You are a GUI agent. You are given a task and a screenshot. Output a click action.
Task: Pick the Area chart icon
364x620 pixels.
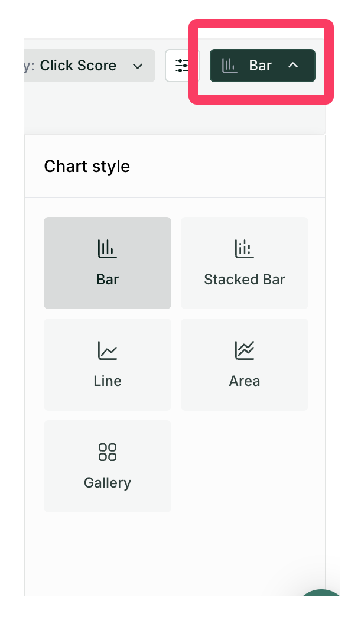click(244, 350)
